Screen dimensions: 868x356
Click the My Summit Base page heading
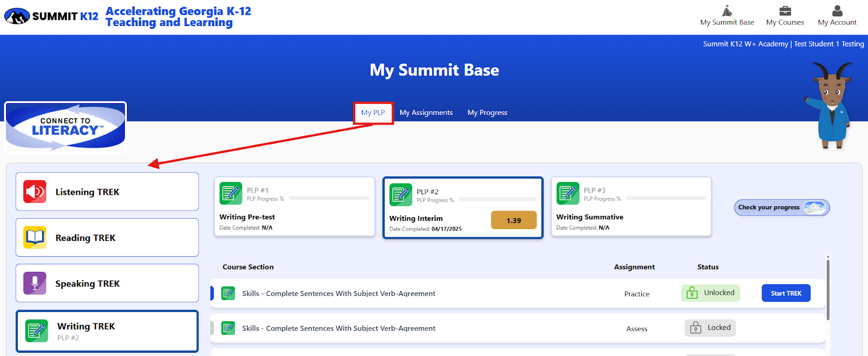tap(434, 71)
